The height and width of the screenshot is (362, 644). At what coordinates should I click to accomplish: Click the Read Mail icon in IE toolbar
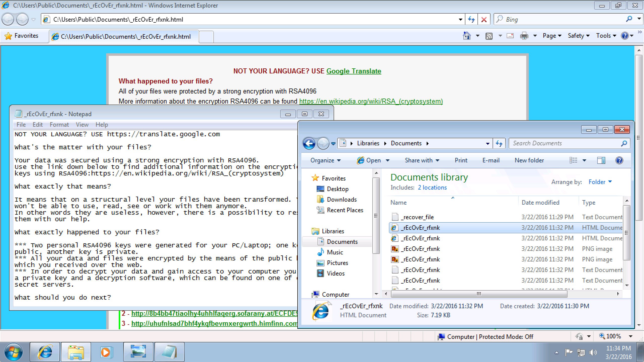pyautogui.click(x=510, y=36)
